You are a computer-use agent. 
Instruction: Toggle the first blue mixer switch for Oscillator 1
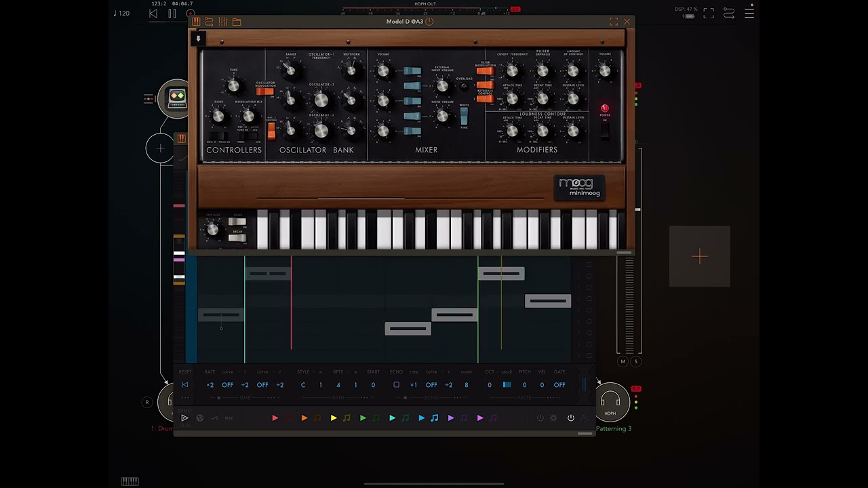coord(412,71)
